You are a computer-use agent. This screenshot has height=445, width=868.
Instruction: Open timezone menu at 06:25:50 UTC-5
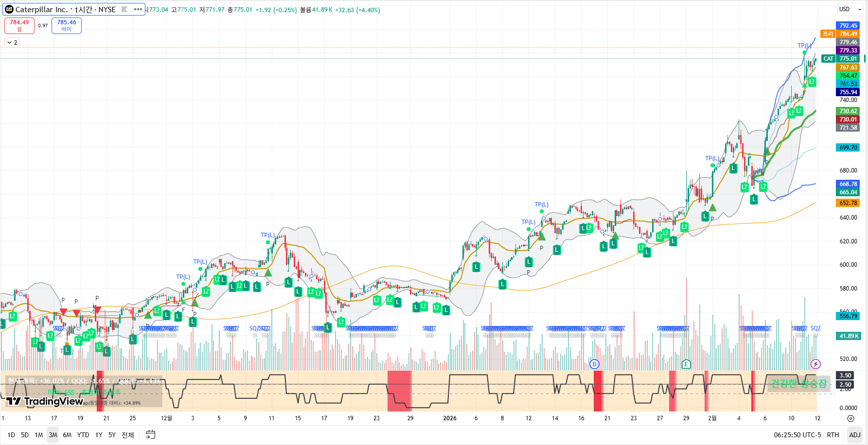(797, 435)
